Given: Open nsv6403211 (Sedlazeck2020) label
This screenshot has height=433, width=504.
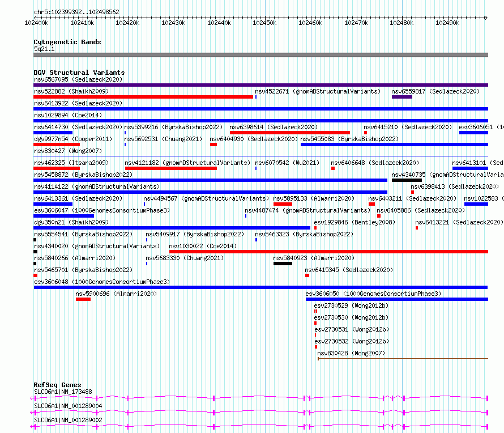Looking at the screenshot, I should tap(412, 198).
